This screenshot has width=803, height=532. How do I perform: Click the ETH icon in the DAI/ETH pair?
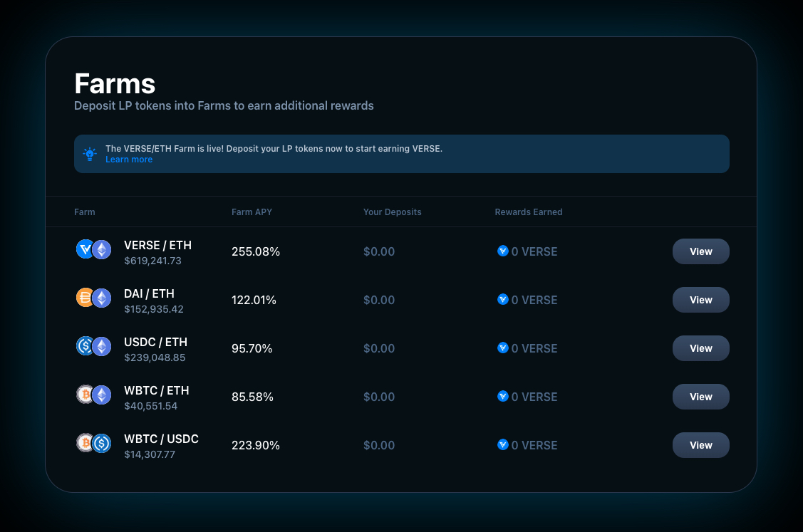tap(101, 298)
